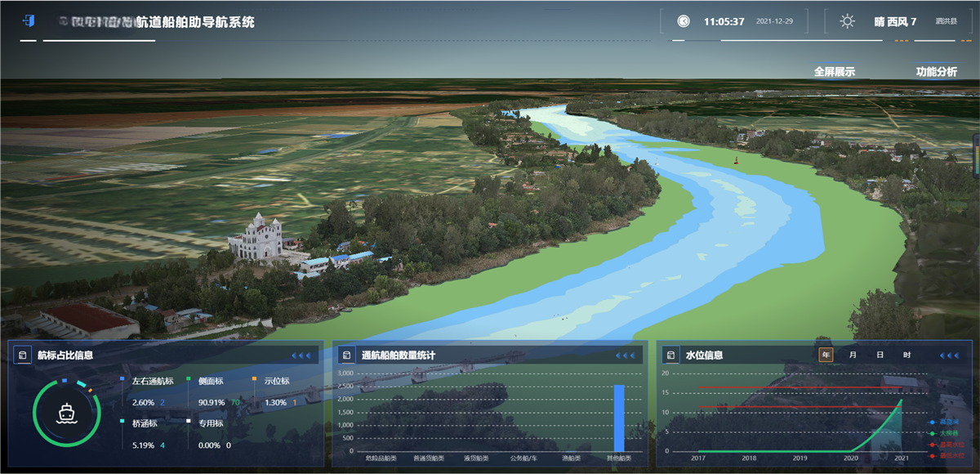
Task: Toggle the 大柳巷 legend series
Action: click(x=948, y=433)
